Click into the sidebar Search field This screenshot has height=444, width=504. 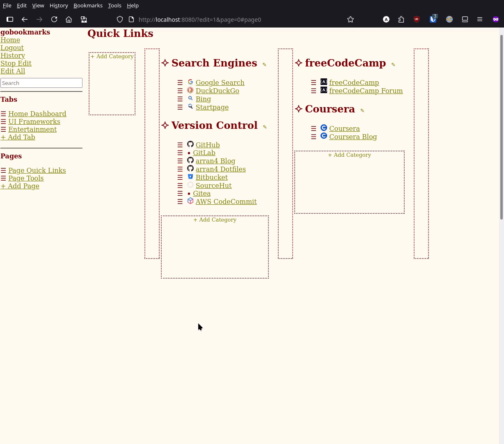click(41, 83)
